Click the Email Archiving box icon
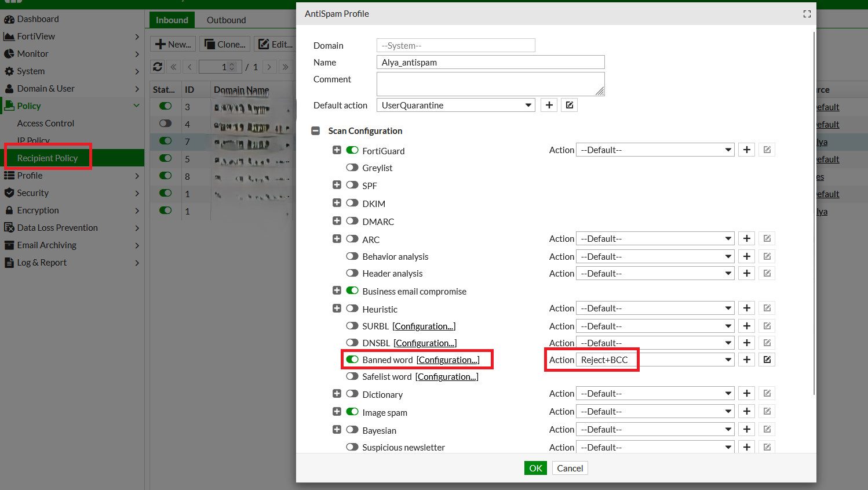The height and width of the screenshot is (490, 868). coord(9,245)
